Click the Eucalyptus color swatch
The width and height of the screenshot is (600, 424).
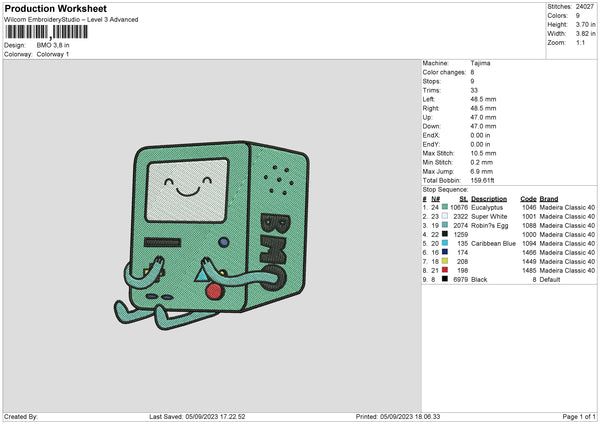click(445, 207)
